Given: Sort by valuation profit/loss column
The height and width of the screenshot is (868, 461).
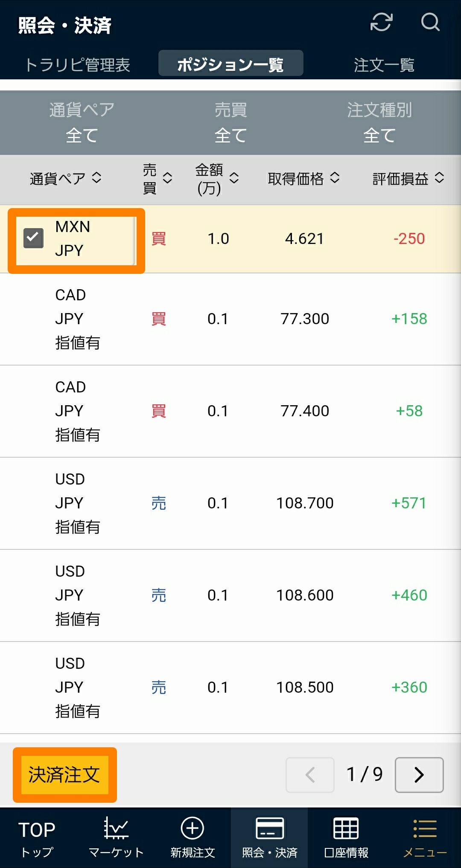Looking at the screenshot, I should [x=408, y=179].
